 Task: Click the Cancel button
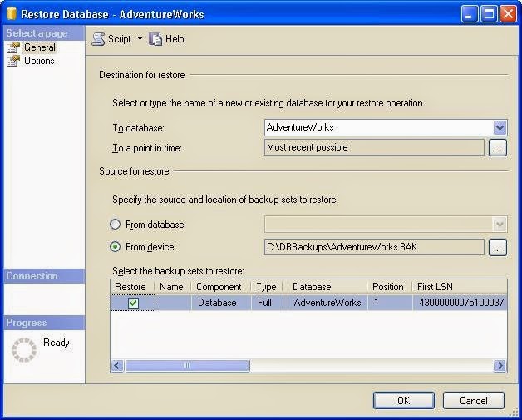pos(474,400)
